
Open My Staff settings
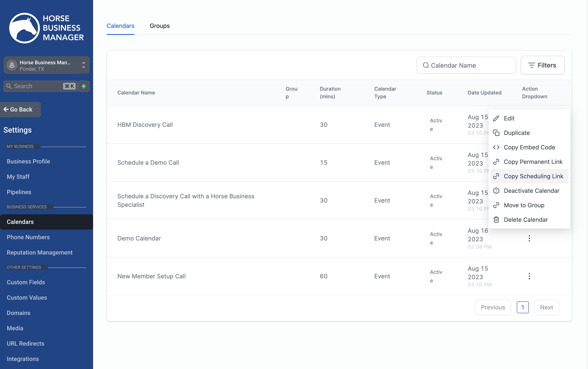pyautogui.click(x=18, y=177)
